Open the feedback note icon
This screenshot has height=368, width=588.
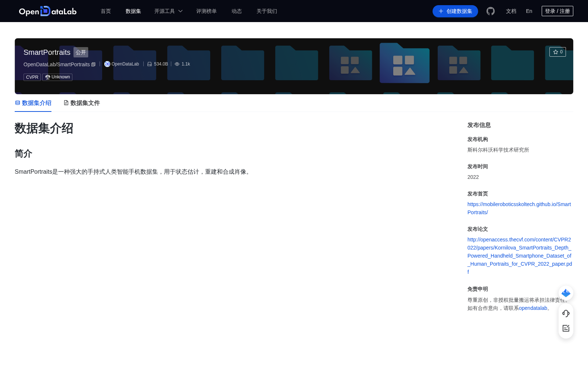[x=566, y=328]
